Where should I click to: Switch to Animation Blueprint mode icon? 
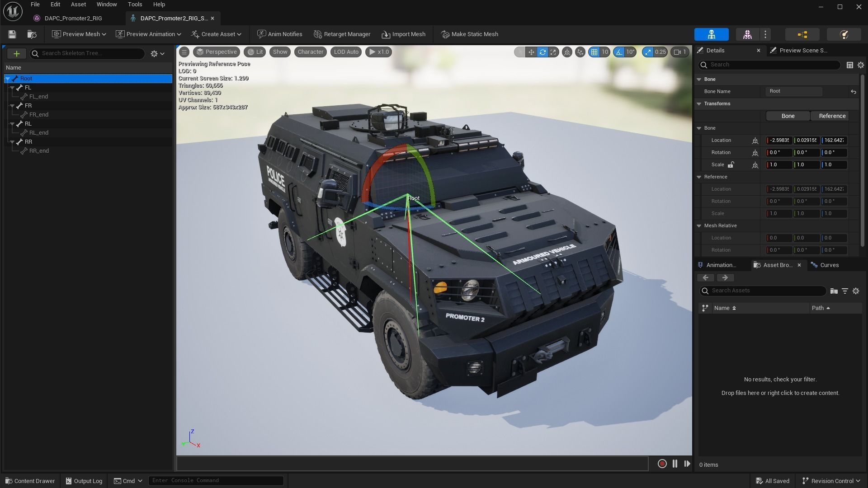[x=802, y=34]
